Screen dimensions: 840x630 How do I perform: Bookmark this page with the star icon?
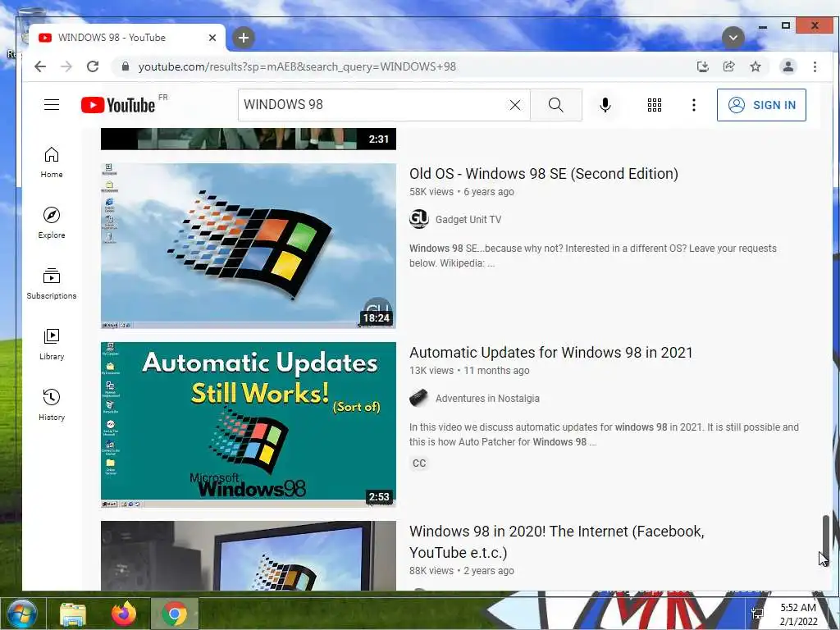pyautogui.click(x=756, y=66)
